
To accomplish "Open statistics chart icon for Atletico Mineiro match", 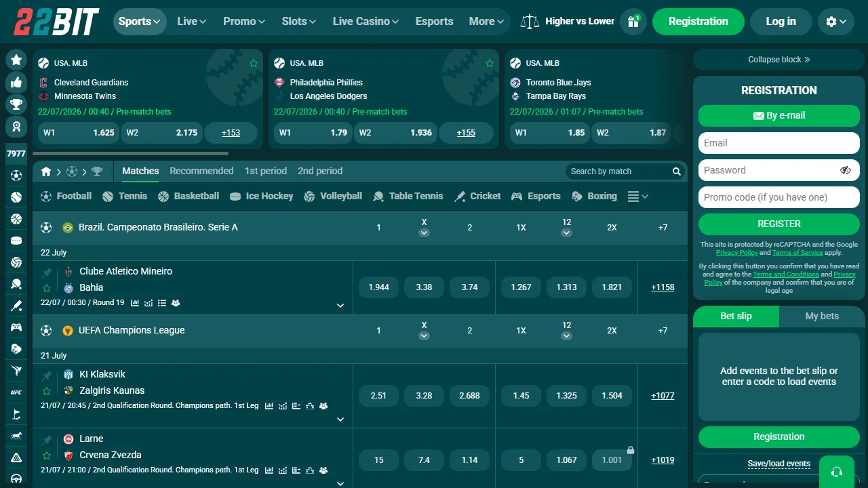I will (135, 303).
